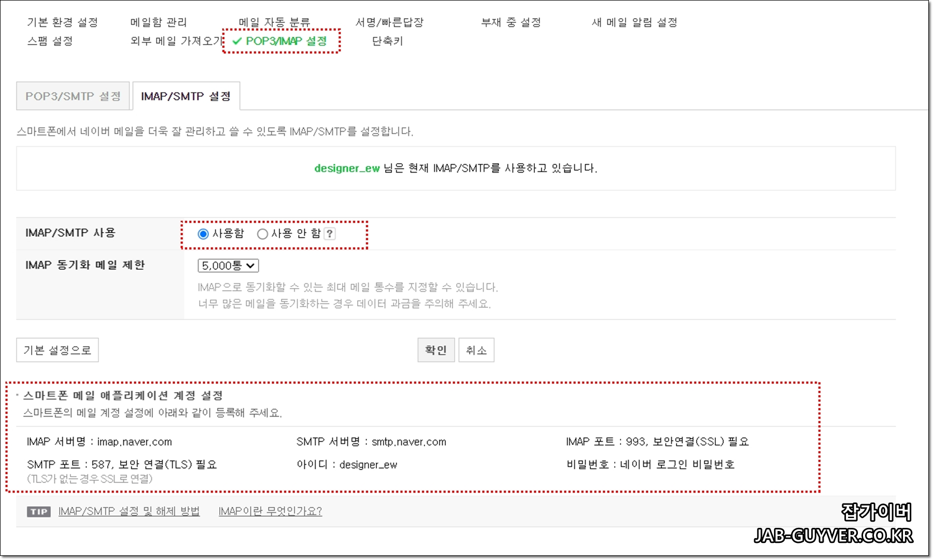This screenshot has width=933, height=560.
Task: Navigate to 부재 중 설정
Action: (x=511, y=22)
